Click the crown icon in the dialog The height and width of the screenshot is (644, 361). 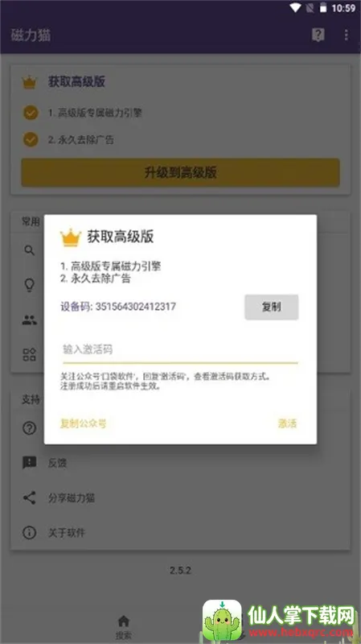point(71,237)
